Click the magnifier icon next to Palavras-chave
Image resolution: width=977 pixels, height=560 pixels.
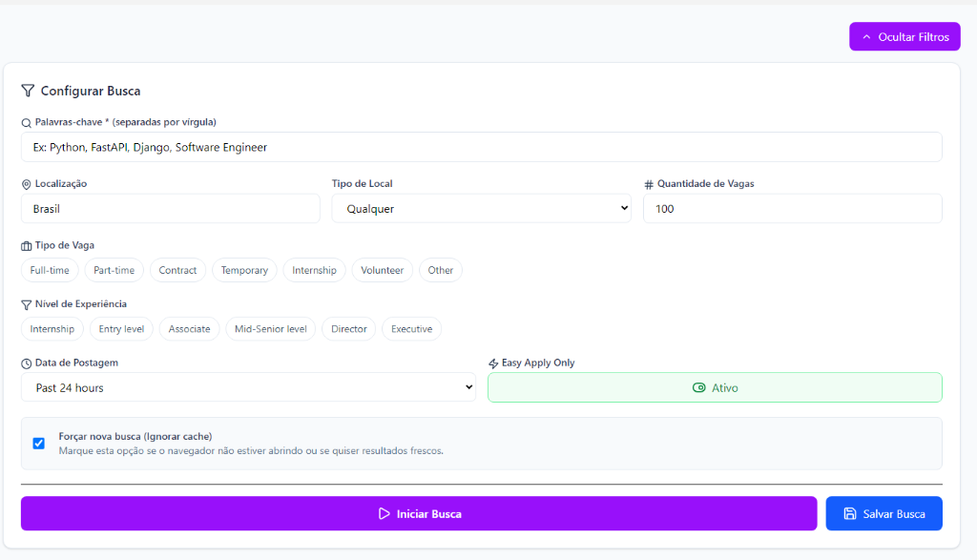[x=27, y=122]
